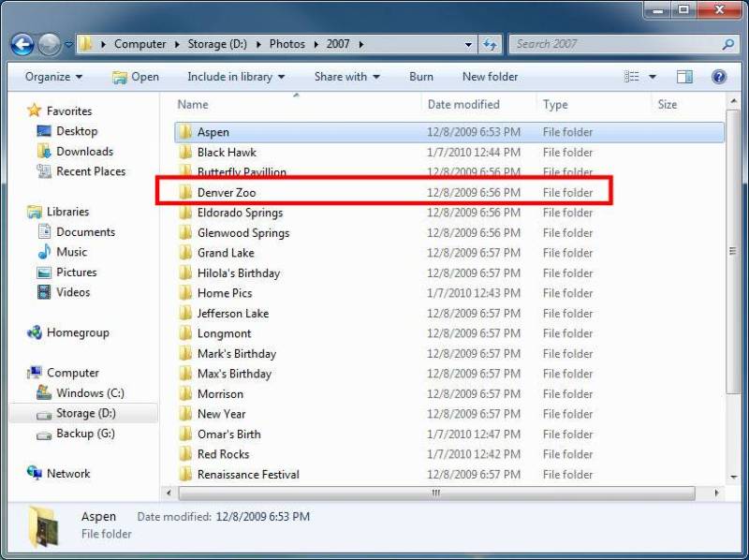Toggle the preview pane icon
This screenshot has width=749, height=560.
[684, 77]
